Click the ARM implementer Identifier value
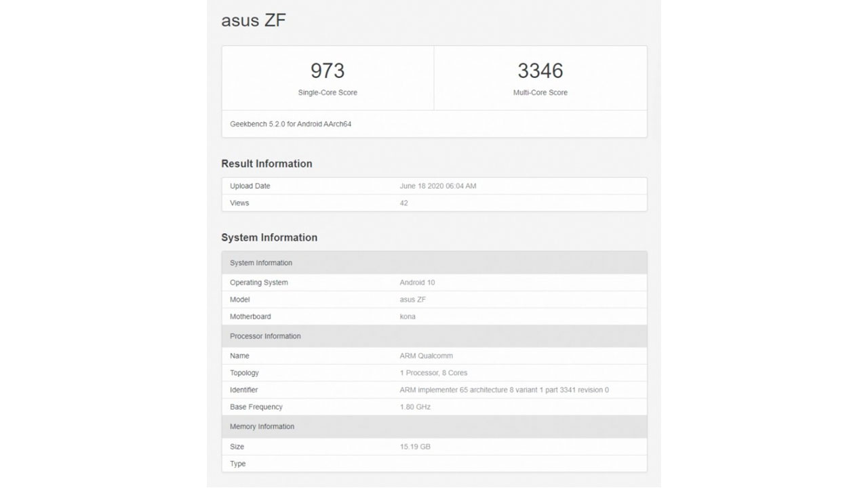The image size is (868, 488). click(x=505, y=390)
